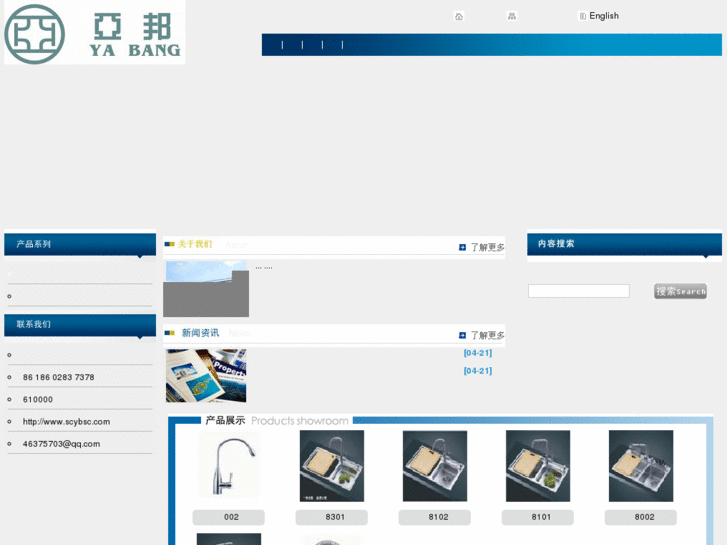Open the http://www.scybsc.com link

(x=66, y=422)
